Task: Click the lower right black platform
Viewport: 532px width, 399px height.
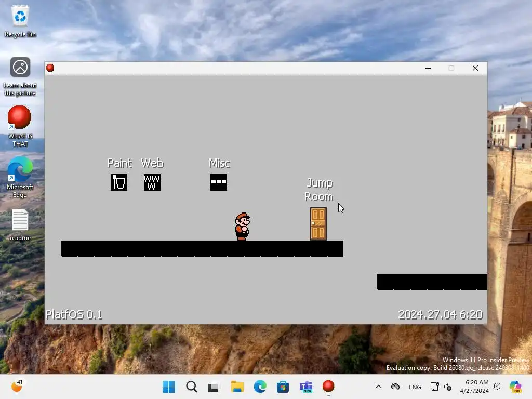Action: [x=432, y=282]
